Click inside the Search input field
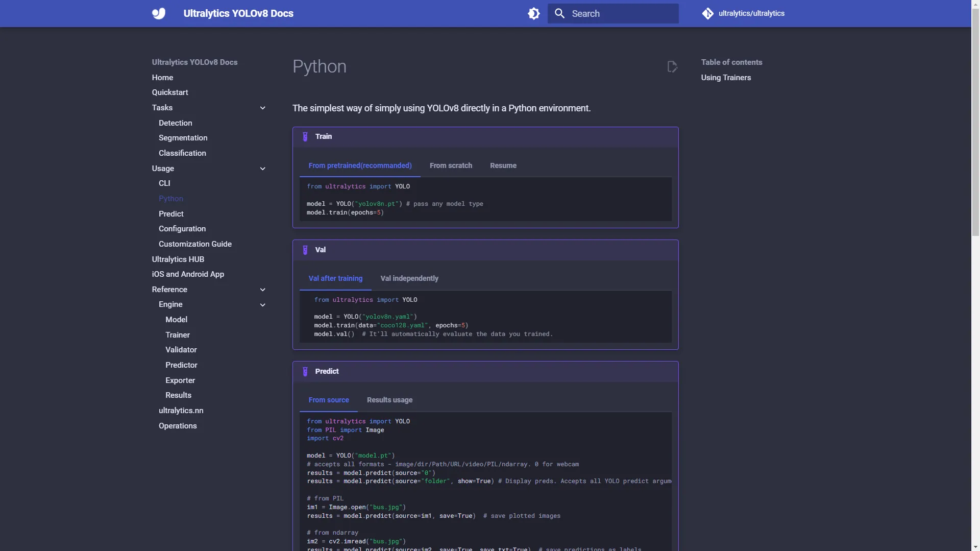 [613, 14]
